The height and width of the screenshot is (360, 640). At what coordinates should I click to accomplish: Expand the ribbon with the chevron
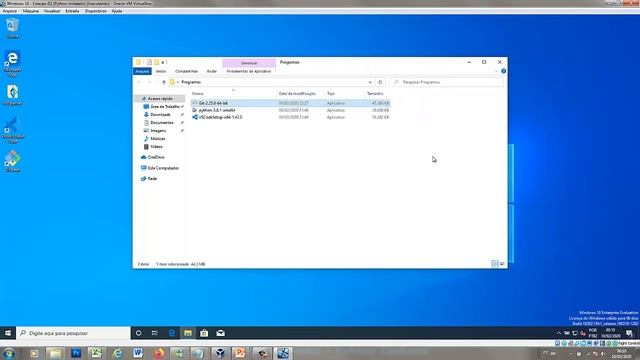[x=496, y=71]
